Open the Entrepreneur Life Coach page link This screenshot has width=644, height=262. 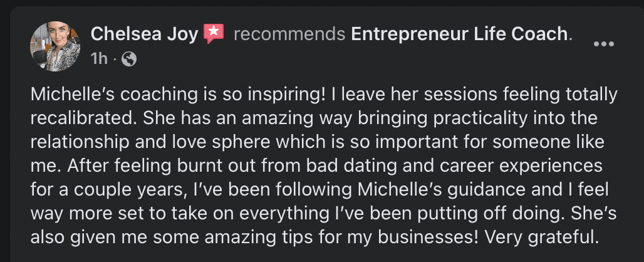pyautogui.click(x=460, y=34)
